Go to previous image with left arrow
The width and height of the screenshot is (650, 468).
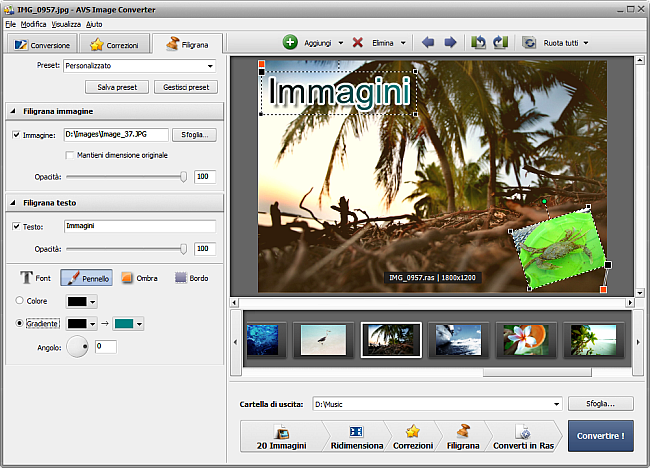click(x=428, y=42)
